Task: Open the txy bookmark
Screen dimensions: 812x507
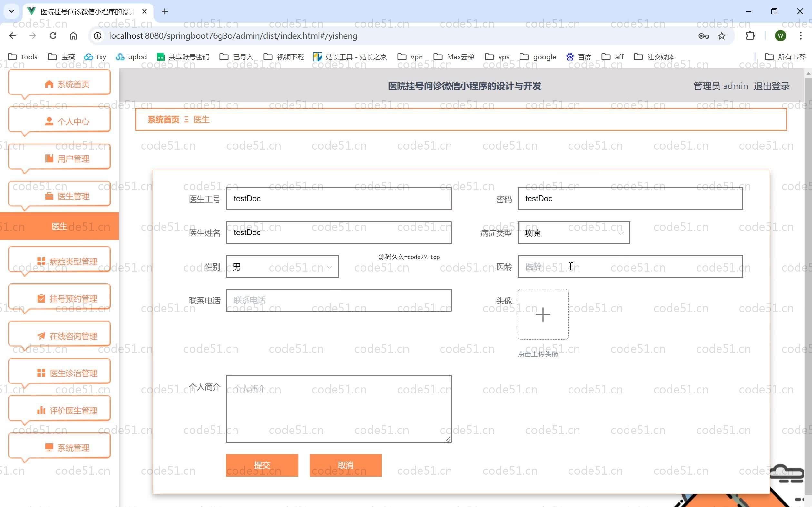Action: point(95,57)
